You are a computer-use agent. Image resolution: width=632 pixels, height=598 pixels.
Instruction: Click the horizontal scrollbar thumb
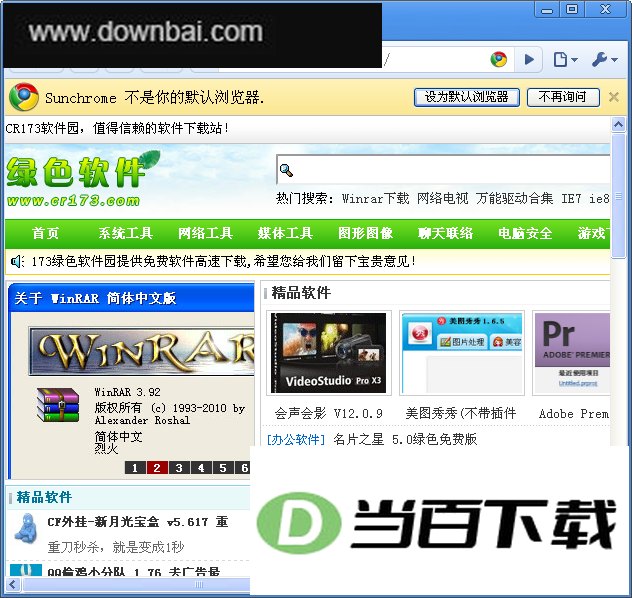[x=135, y=584]
